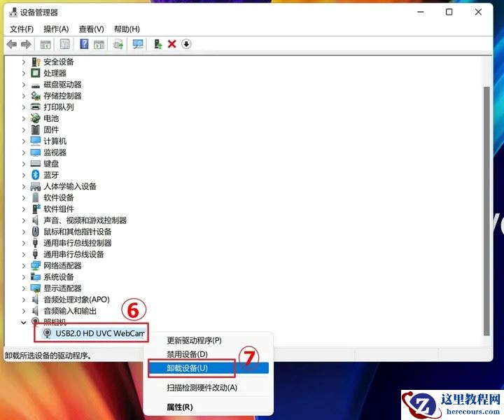Click the printer icon next to 打印队列
The height and width of the screenshot is (420, 504).
point(36,106)
